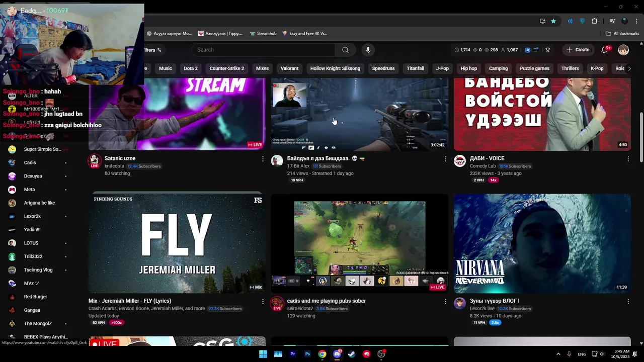This screenshot has width=644, height=362.
Task: Open the Chrome profile avatar
Action: click(624, 21)
